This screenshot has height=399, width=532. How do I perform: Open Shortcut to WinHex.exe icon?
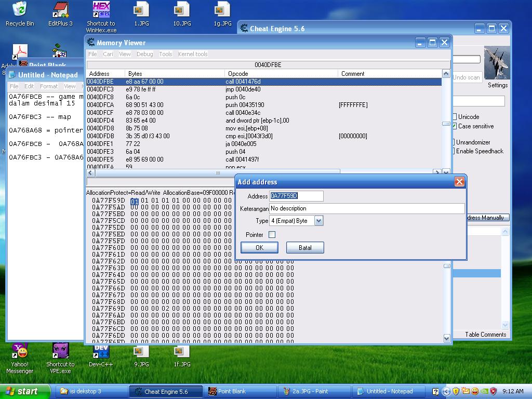[101, 17]
